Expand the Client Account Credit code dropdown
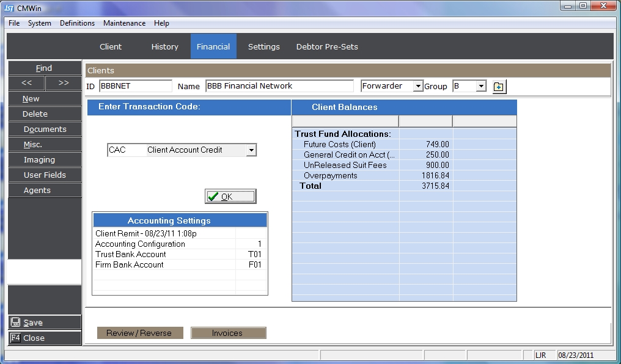This screenshot has height=364, width=621. (251, 150)
